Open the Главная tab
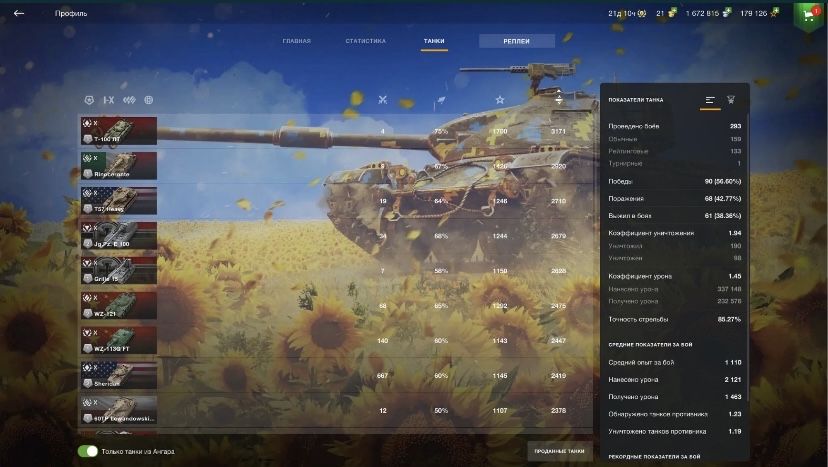The height and width of the screenshot is (467, 828). [296, 41]
